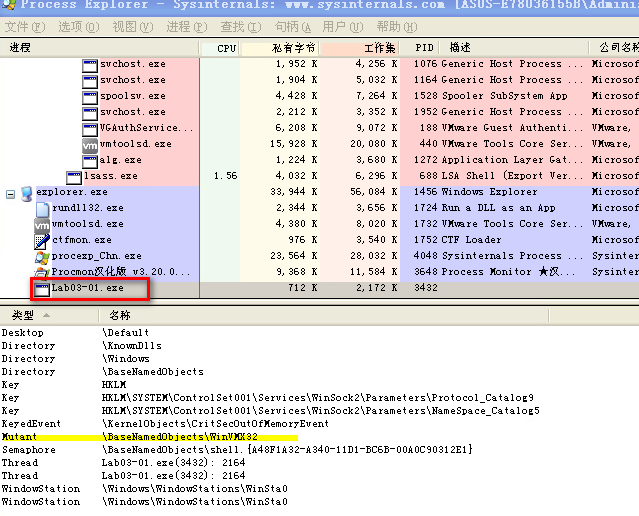The height and width of the screenshot is (516, 639).
Task: Open the 句柄(A) menu
Action: click(293, 27)
